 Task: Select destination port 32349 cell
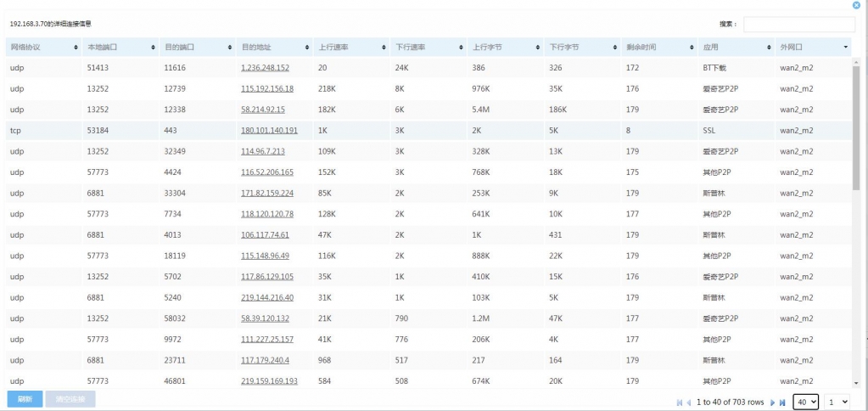[x=197, y=151]
